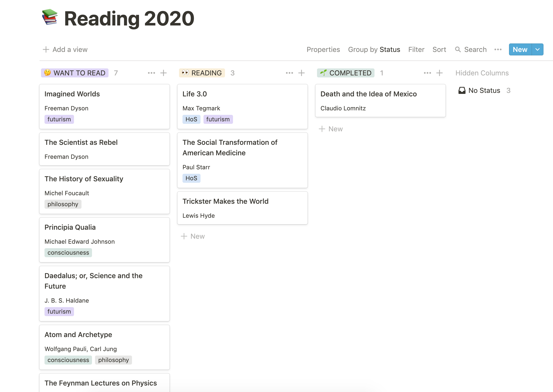Open Group by Status menu
This screenshot has width=553, height=392.
point(374,49)
